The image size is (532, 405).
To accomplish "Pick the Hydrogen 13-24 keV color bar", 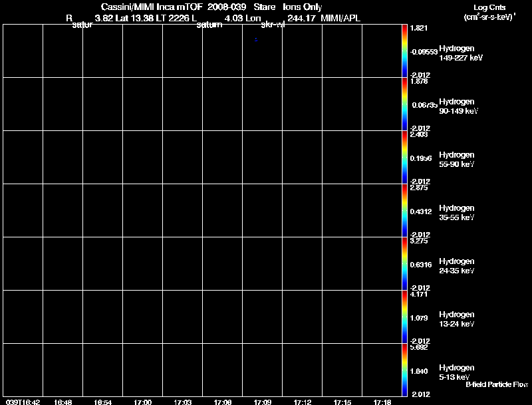I will (x=404, y=317).
